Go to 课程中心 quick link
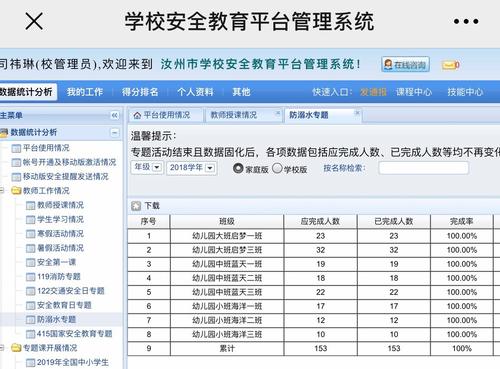 click(414, 92)
